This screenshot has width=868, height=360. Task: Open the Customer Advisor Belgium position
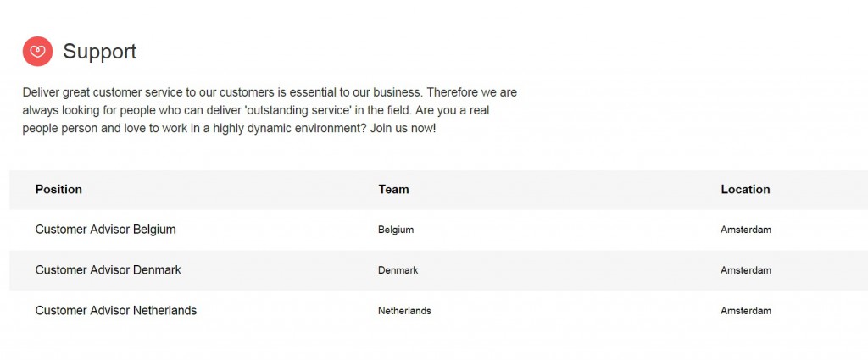tap(105, 230)
